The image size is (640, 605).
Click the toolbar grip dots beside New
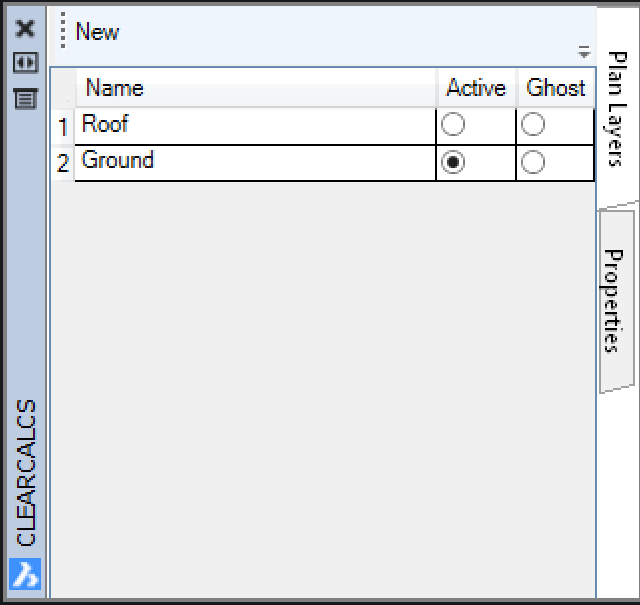(63, 30)
